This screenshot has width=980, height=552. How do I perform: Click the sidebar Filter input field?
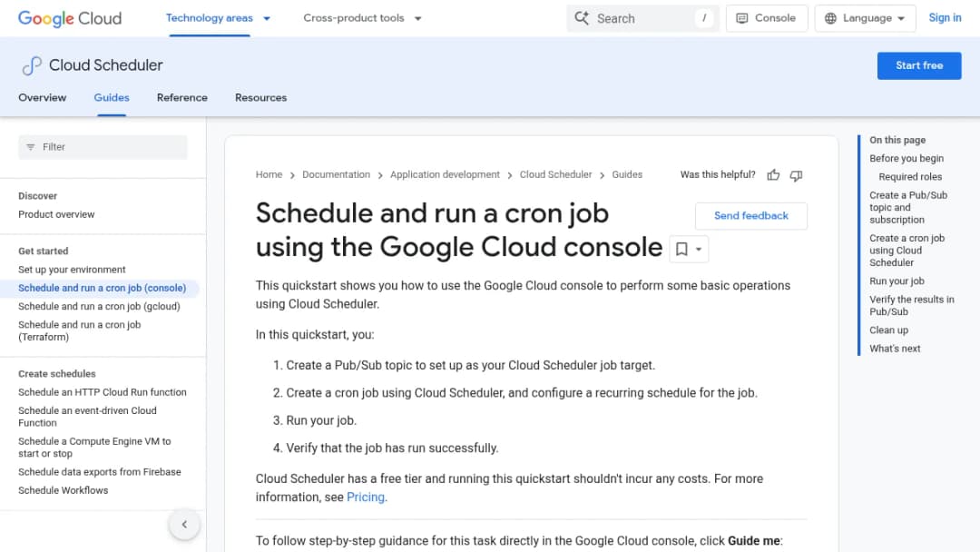(103, 147)
